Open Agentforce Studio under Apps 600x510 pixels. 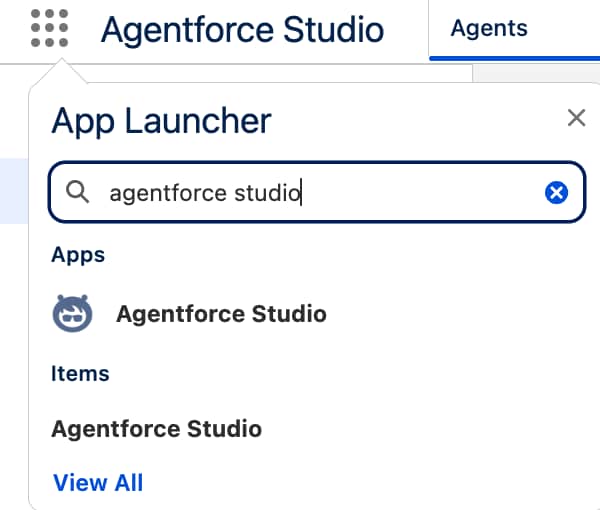coord(221,314)
